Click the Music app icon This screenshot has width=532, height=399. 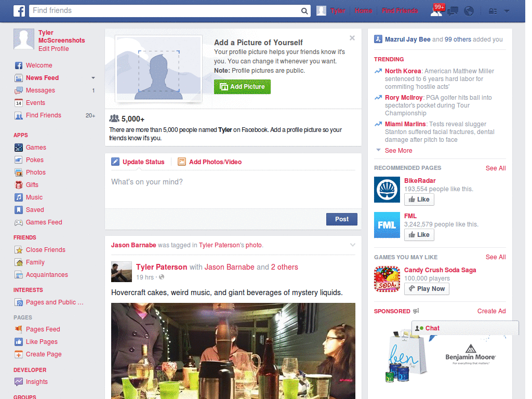(x=19, y=197)
